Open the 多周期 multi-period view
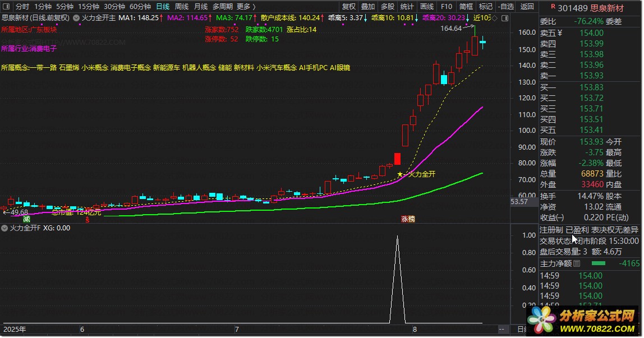 223,7
